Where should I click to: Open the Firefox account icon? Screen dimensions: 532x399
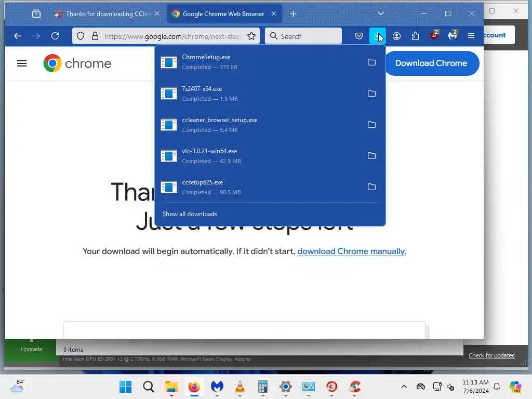(x=396, y=36)
